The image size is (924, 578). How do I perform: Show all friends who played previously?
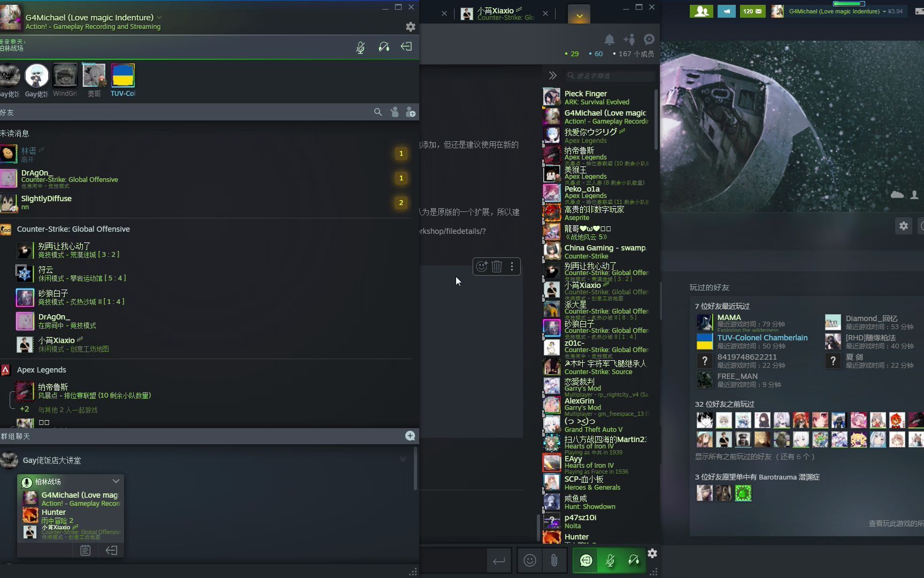click(x=754, y=457)
